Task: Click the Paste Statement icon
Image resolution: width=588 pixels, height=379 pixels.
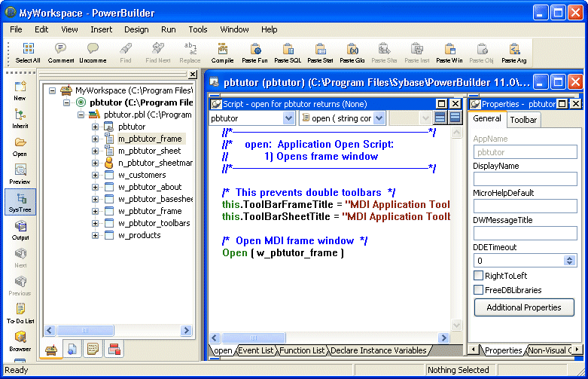Action: click(x=320, y=53)
